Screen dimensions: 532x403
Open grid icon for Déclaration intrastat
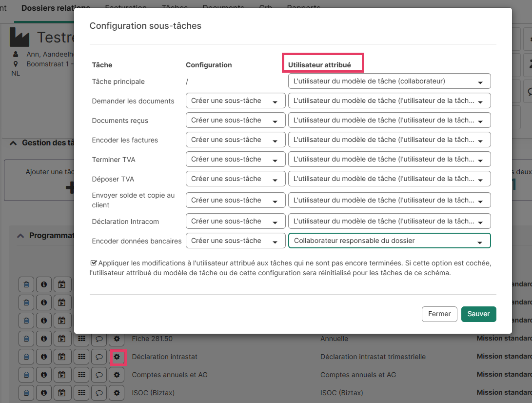(81, 357)
